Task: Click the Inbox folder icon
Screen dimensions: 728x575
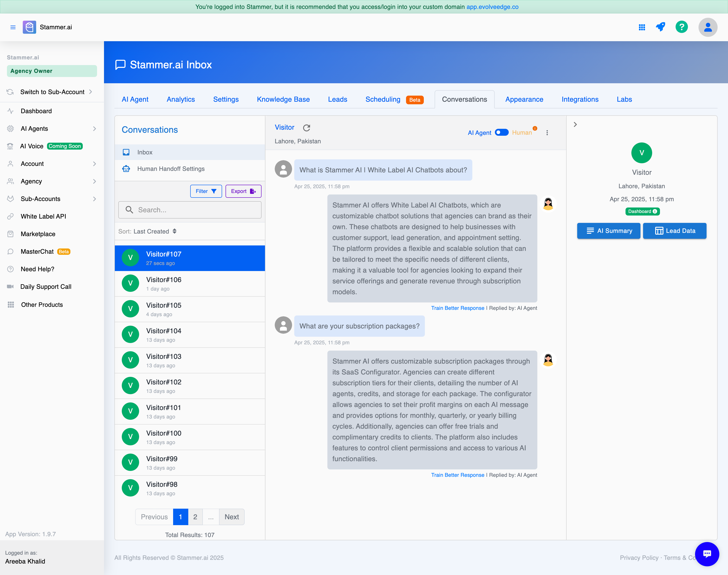Action: [x=126, y=152]
